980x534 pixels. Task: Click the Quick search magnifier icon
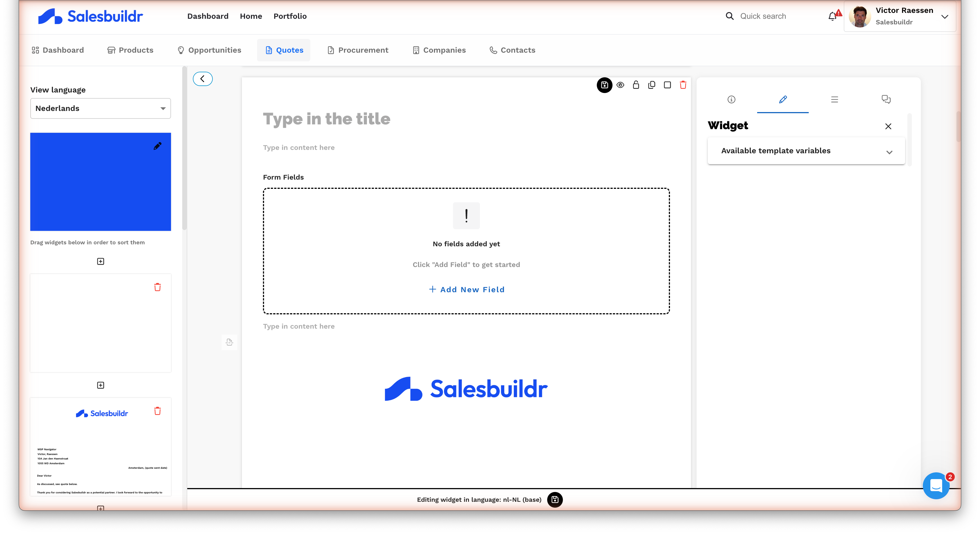click(729, 16)
